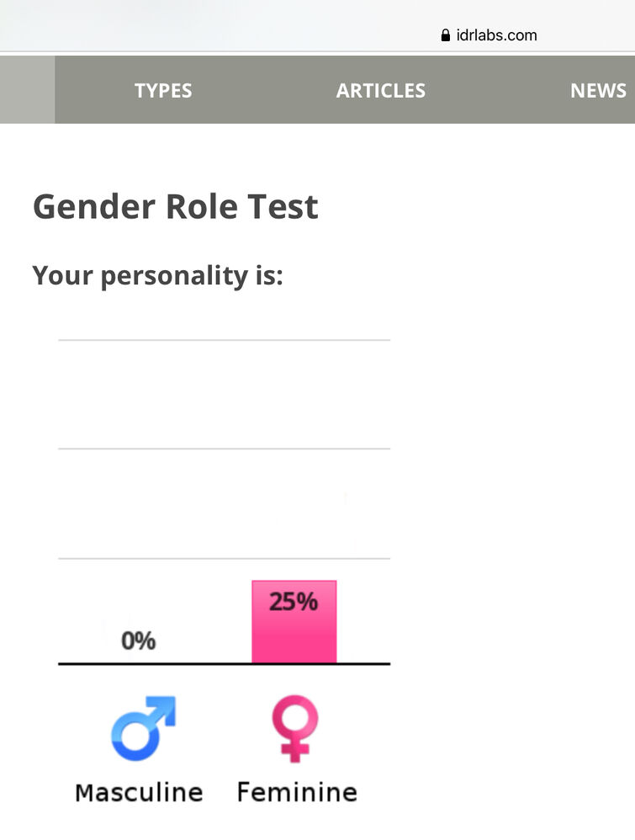Screen dimensions: 635x840
Task: Open the ARTICLES menu item
Action: [381, 91]
